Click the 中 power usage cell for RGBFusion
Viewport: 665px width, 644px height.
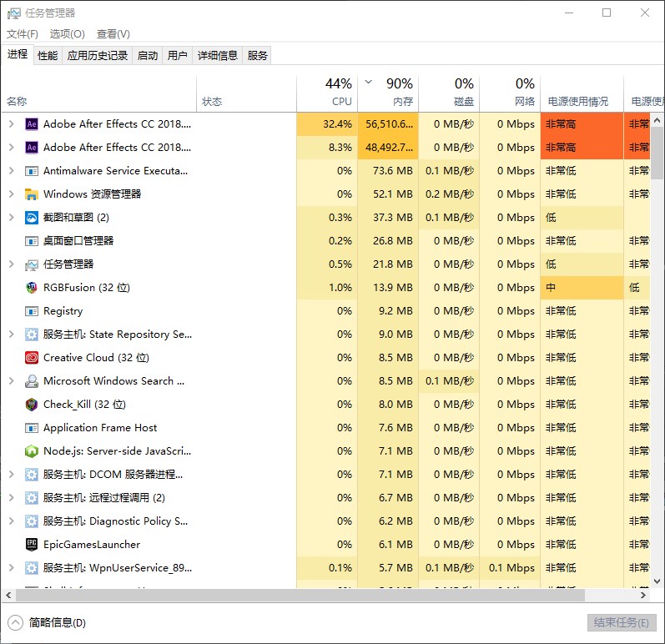click(582, 288)
